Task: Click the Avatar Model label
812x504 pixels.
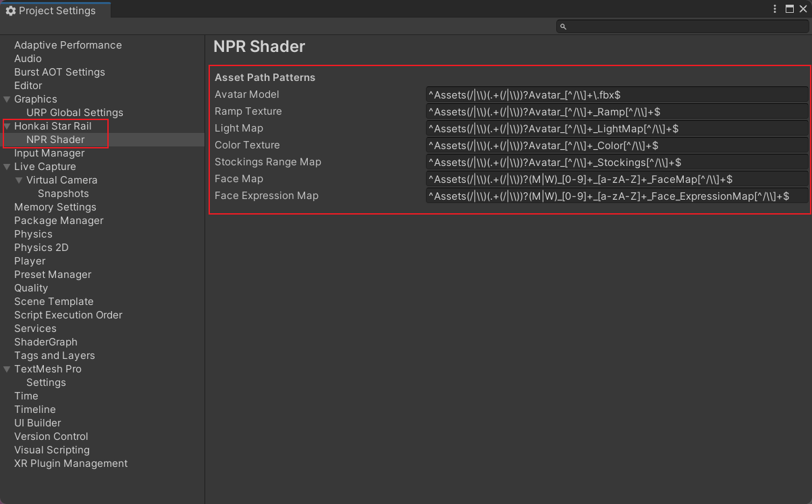Action: coord(247,94)
